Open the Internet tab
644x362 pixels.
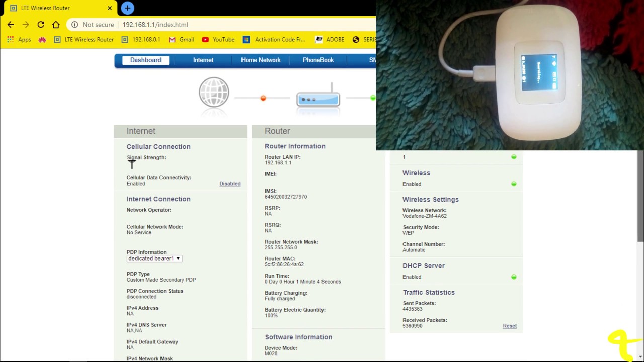pyautogui.click(x=203, y=60)
